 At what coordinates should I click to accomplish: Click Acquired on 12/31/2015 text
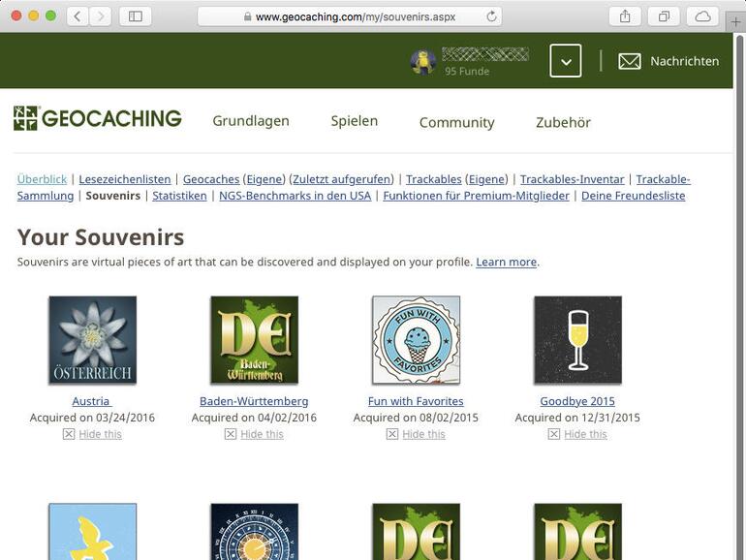coord(577,418)
